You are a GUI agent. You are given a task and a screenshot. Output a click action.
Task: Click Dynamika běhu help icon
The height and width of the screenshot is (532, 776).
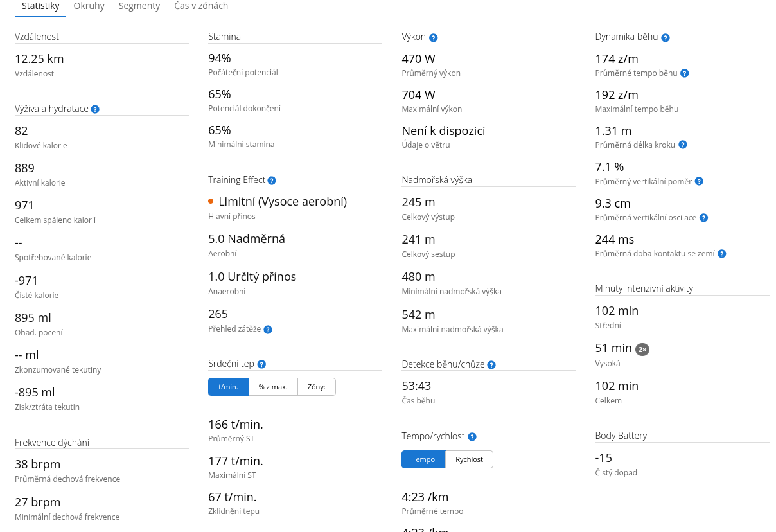[666, 38]
